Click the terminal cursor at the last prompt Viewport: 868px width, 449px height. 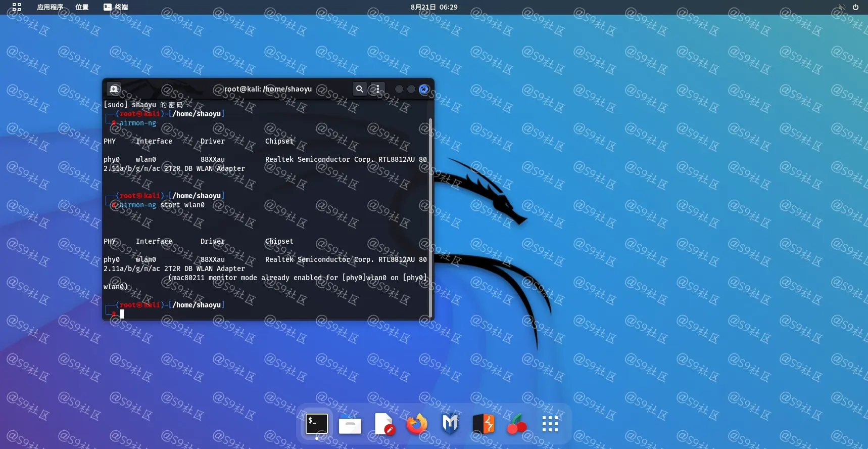click(x=122, y=314)
